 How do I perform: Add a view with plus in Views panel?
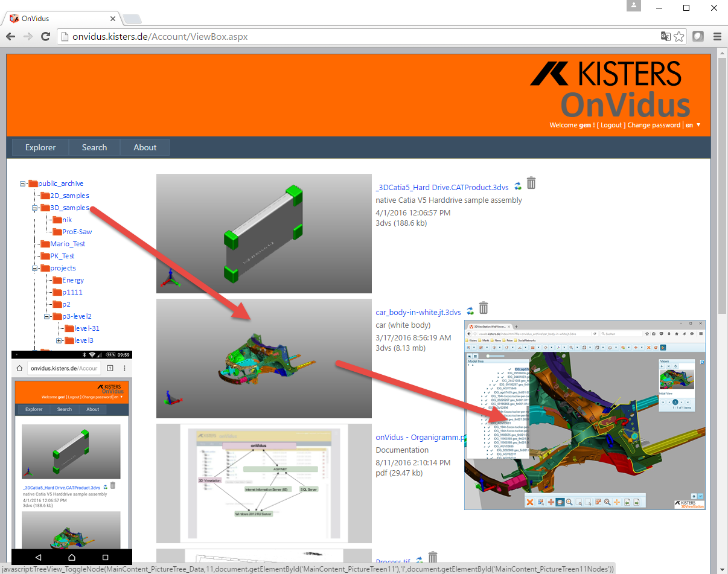(662, 366)
